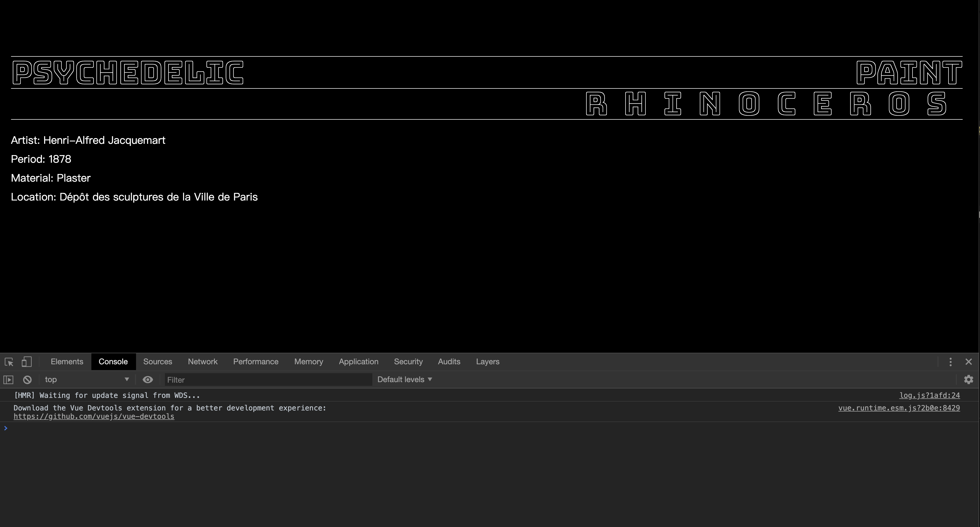Open the Network tab
Screen dimensions: 980x527
point(202,362)
